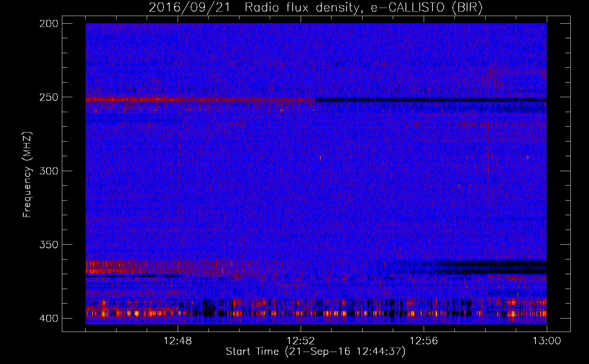Click the 'Start Time (21-Sep-16 12:44:37)' label

click(x=316, y=352)
